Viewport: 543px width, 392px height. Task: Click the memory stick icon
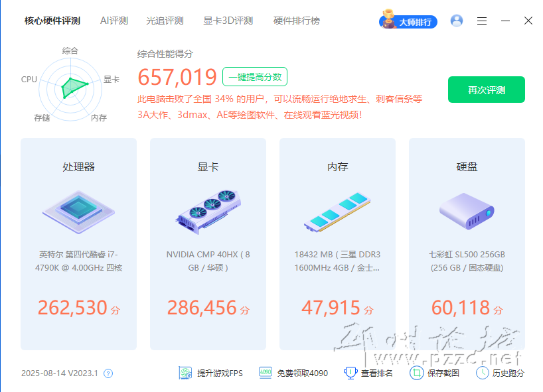tap(337, 212)
